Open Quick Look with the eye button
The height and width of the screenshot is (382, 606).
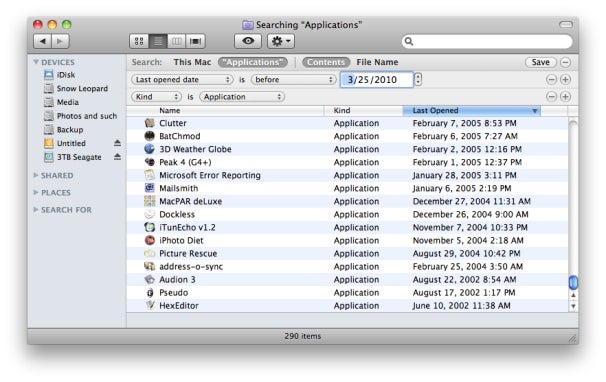click(248, 41)
